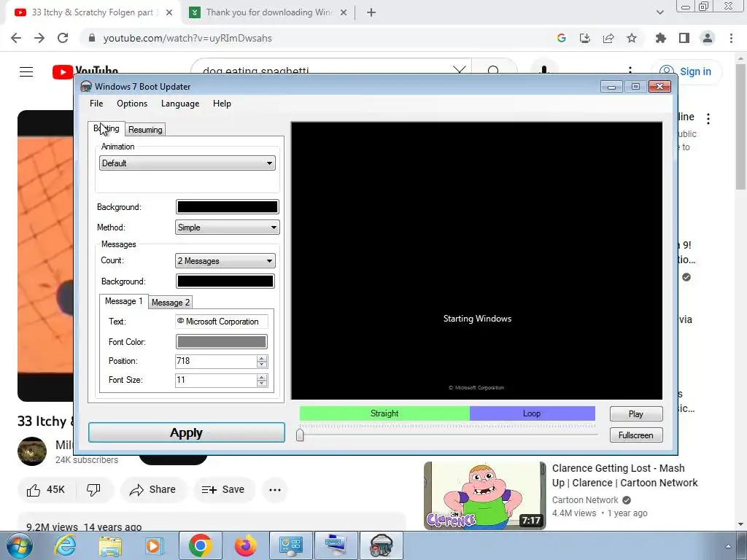This screenshot has width=747, height=560.
Task: Pick the Messages Background color swatch
Action: [x=225, y=281]
